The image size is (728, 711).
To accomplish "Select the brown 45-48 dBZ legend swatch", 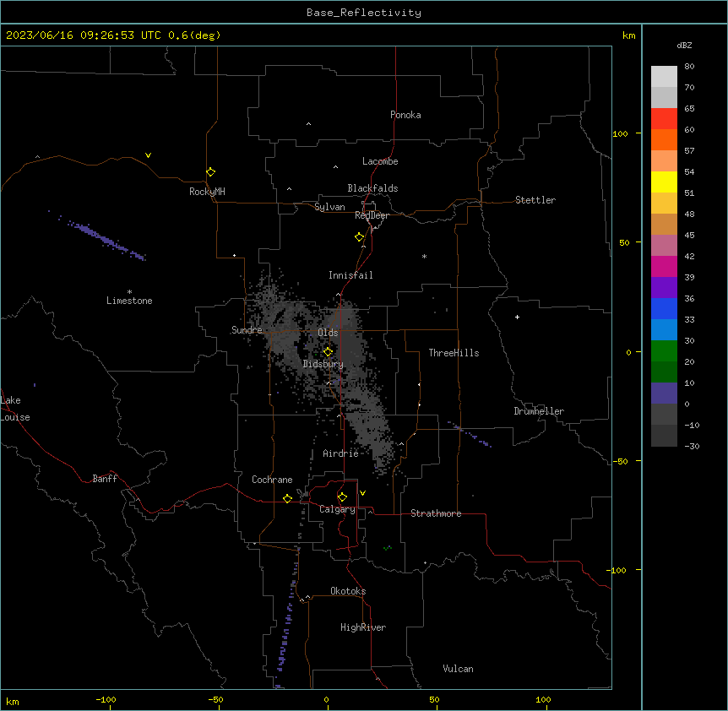I will point(664,224).
